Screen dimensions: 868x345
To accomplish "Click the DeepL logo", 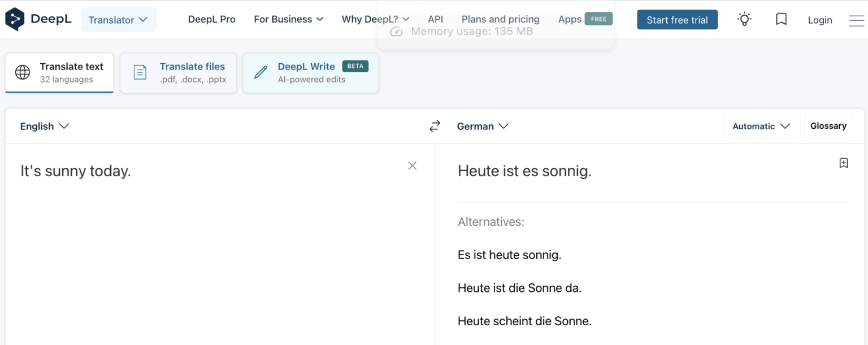I will 38,18.
